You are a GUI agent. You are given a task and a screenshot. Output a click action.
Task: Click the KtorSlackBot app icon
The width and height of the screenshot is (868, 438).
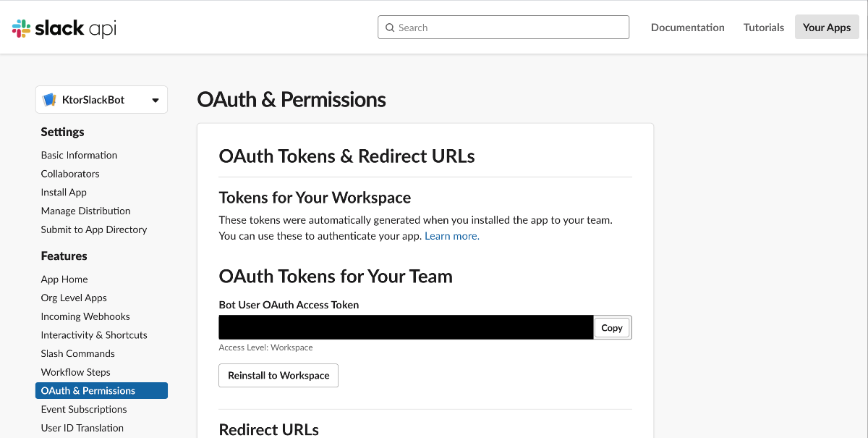[49, 100]
